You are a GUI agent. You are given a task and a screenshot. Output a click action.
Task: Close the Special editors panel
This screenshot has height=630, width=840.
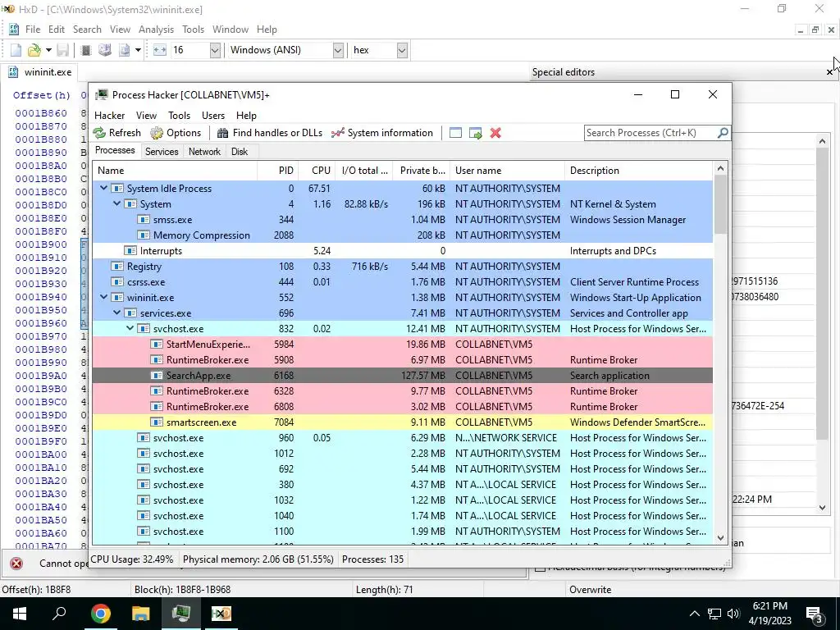coord(830,72)
